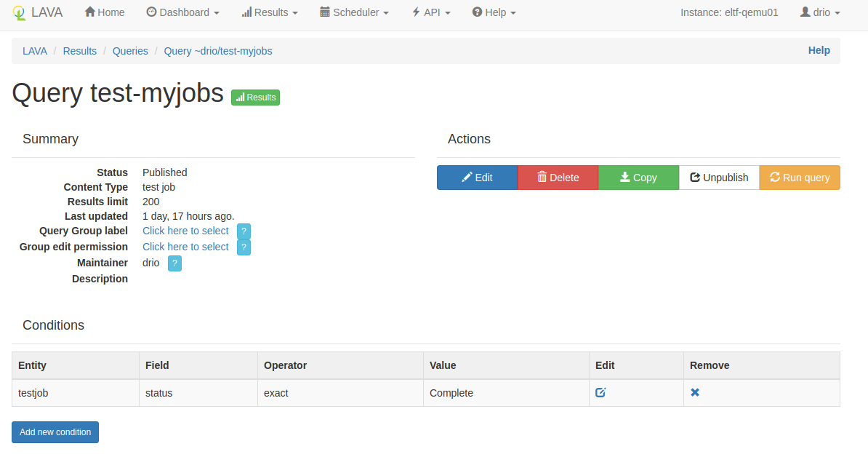Viewport: 868px width, 473px height.
Task: Go to Home in navbar
Action: point(105,12)
